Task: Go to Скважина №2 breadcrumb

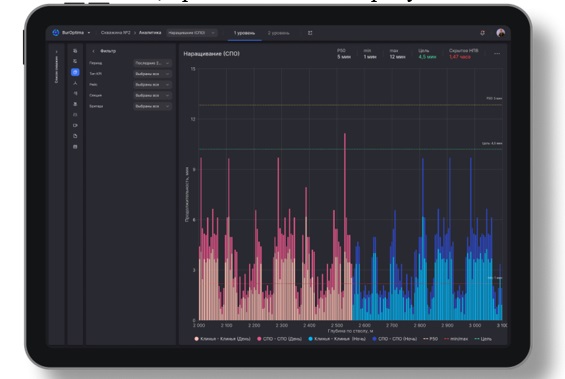Action: click(115, 33)
